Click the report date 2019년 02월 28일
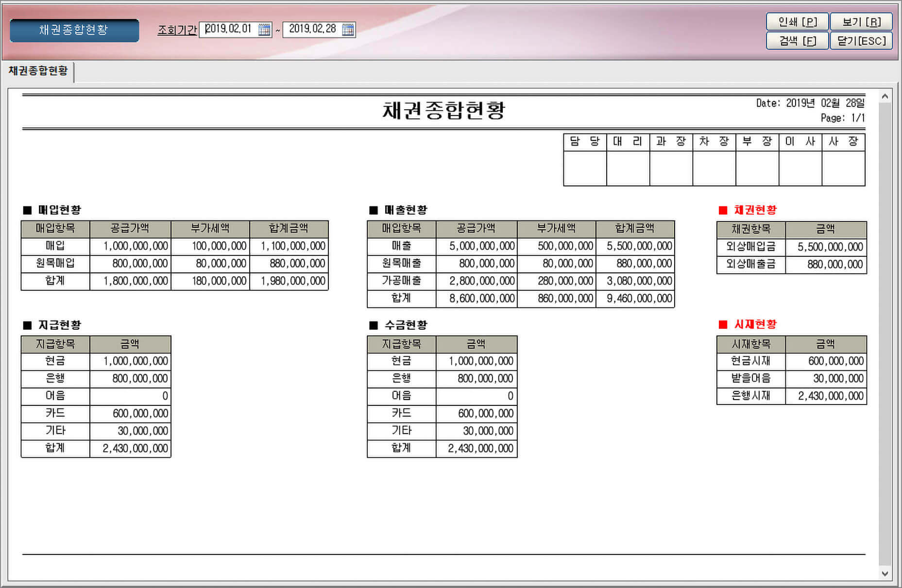 825,103
